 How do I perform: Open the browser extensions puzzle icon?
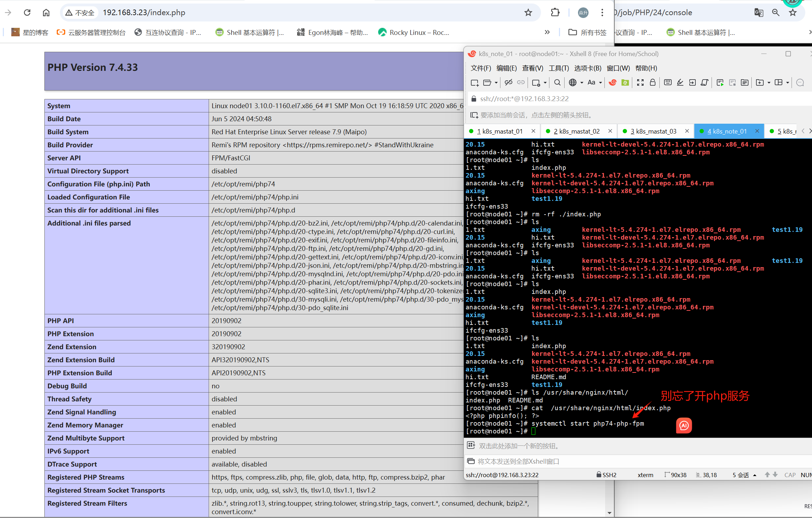click(x=555, y=13)
